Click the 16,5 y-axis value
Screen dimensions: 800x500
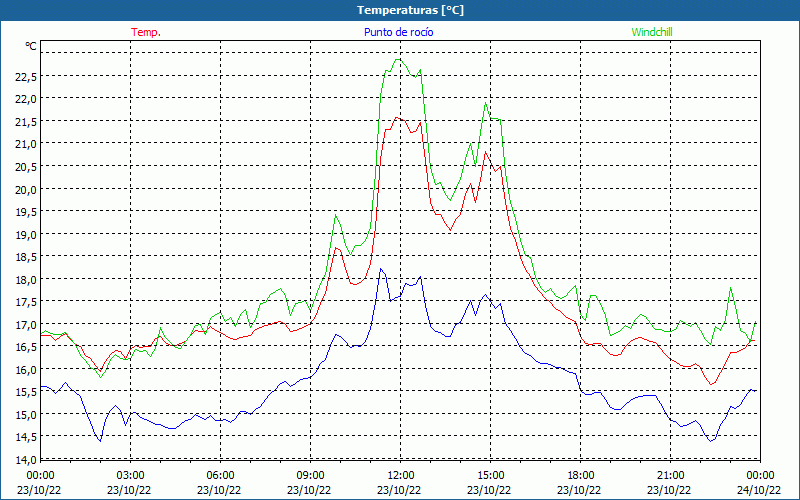pos(26,347)
